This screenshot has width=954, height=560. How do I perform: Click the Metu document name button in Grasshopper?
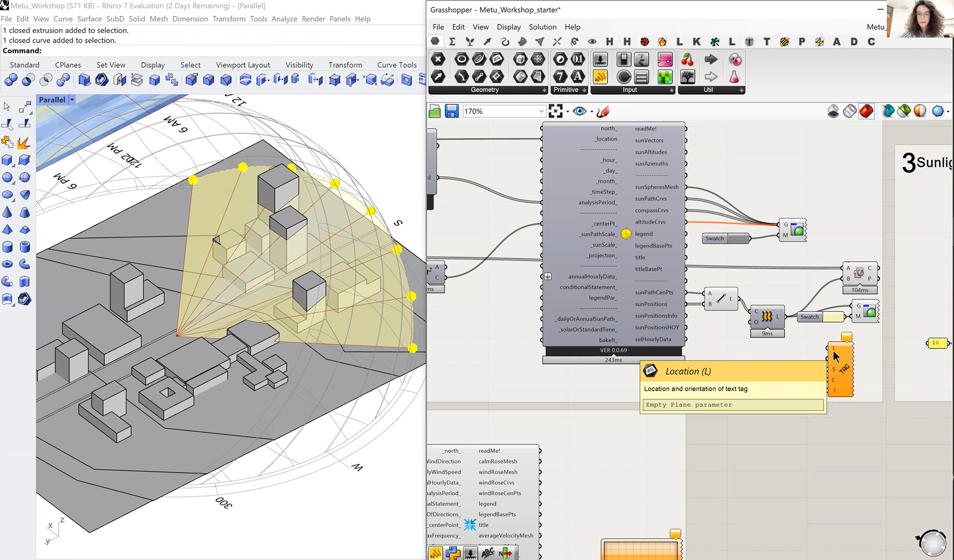875,27
